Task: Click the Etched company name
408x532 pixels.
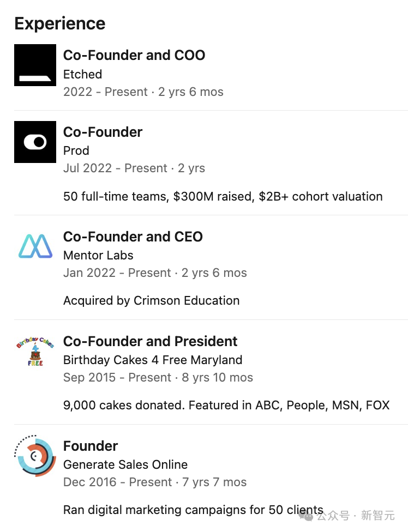Action: [82, 74]
